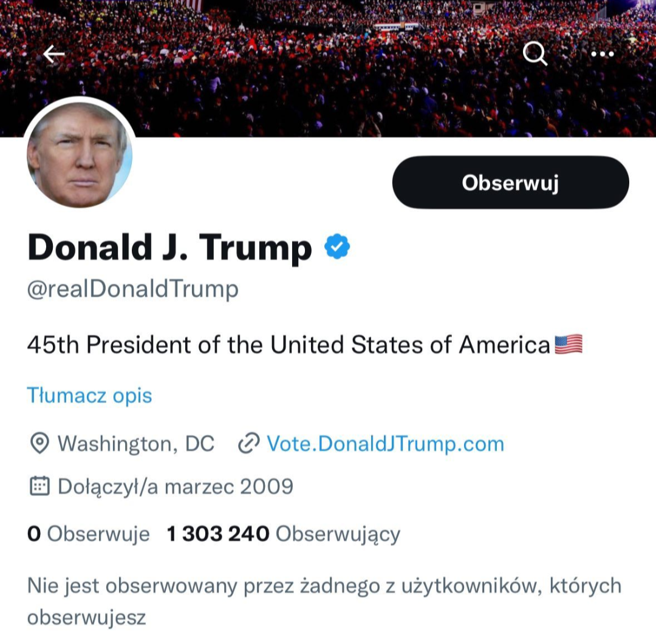Open the 0 Obserwuje following list

tap(89, 534)
